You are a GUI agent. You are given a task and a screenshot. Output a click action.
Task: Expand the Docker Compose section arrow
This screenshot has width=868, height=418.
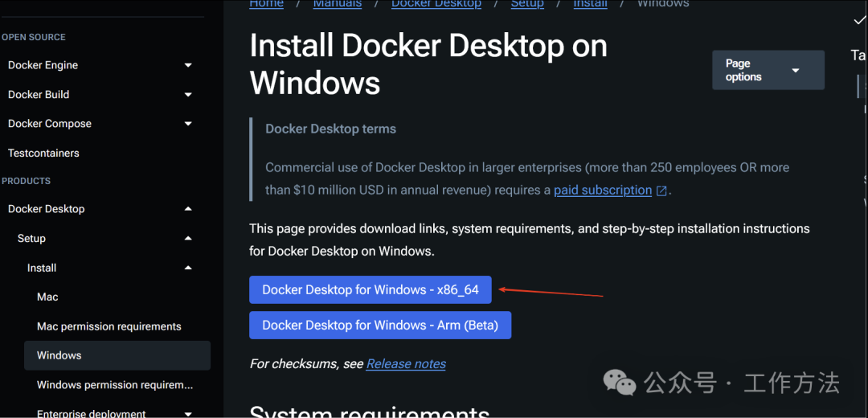(x=188, y=124)
